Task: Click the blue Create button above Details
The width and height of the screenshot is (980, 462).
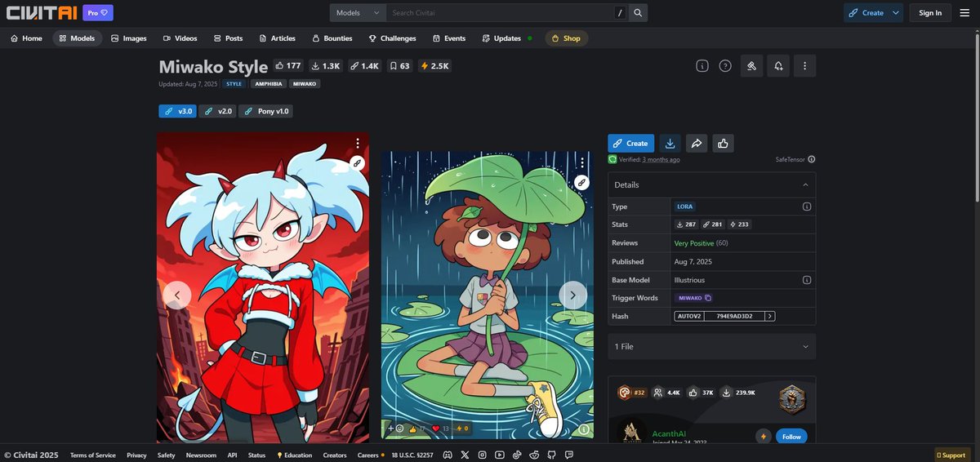Action: click(631, 143)
